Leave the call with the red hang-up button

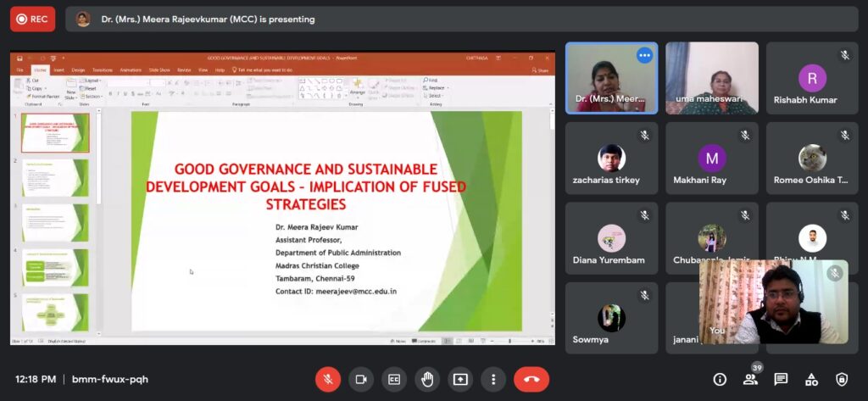point(531,380)
